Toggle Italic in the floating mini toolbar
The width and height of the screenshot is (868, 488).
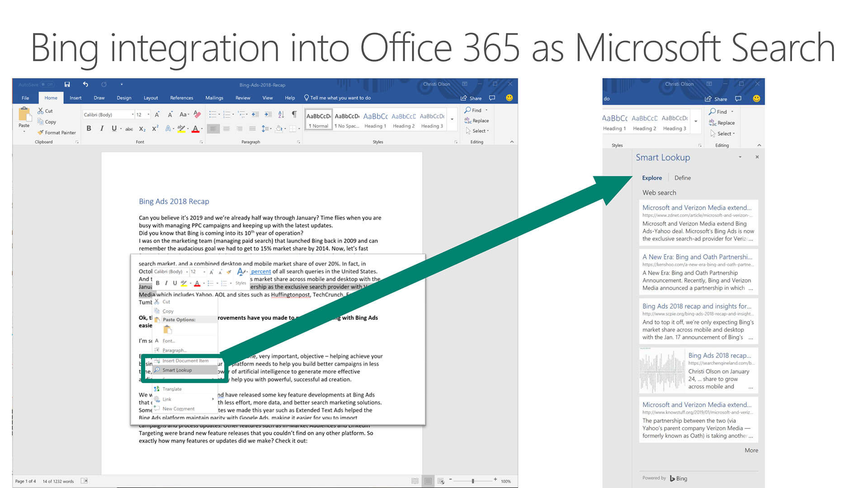coord(166,283)
